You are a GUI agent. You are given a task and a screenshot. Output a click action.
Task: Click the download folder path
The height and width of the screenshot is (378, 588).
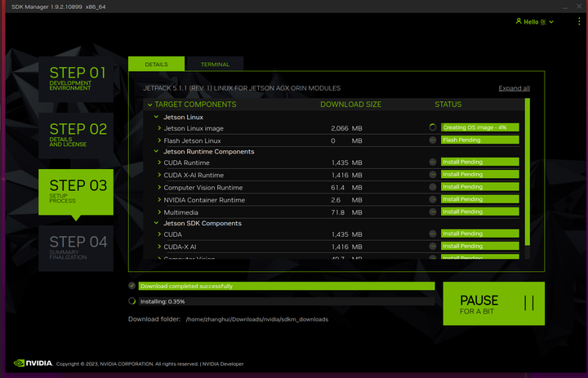pos(257,319)
